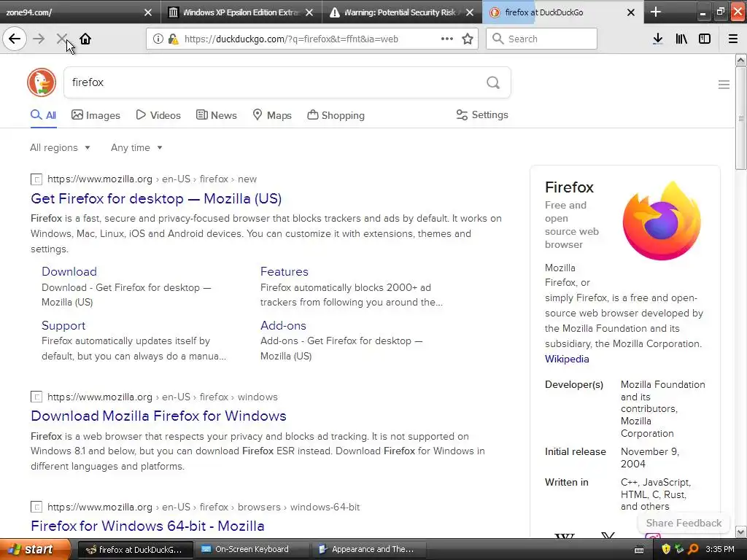Click the Share Feedback button
Image resolution: width=747 pixels, height=560 pixels.
click(683, 523)
